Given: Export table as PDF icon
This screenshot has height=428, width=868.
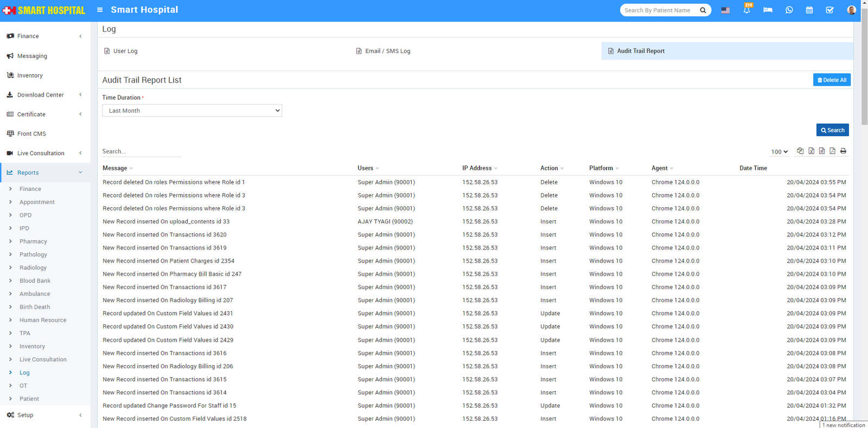Looking at the screenshot, I should (832, 151).
